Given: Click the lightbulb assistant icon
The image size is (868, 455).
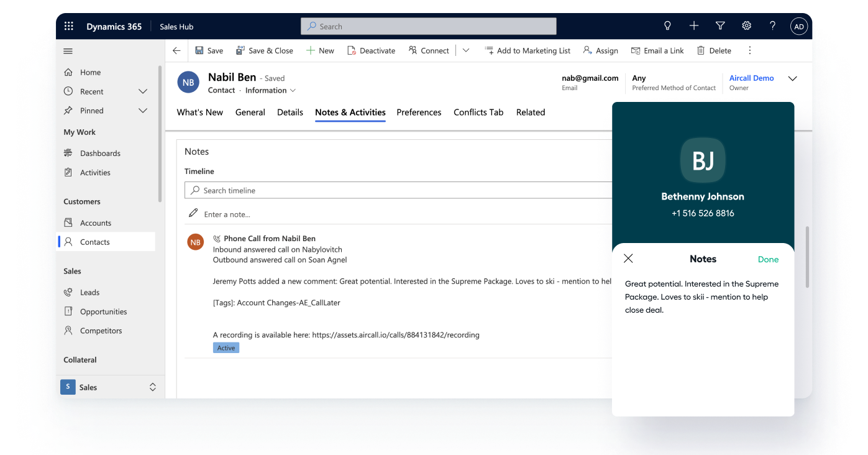Looking at the screenshot, I should tap(667, 26).
